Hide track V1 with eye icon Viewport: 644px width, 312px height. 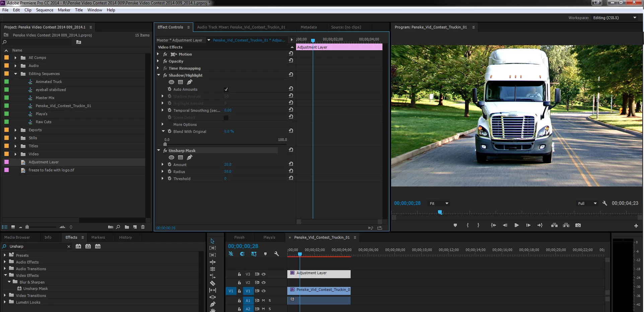coord(264,291)
